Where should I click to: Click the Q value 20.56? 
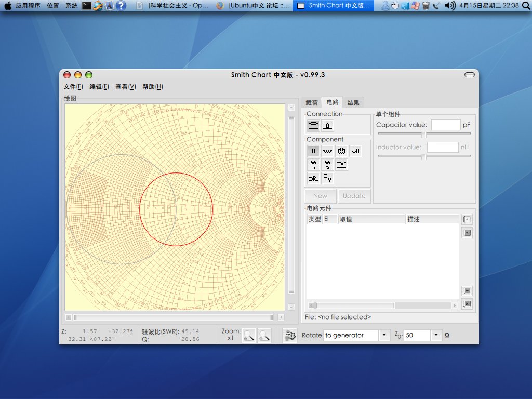pyautogui.click(x=190, y=339)
